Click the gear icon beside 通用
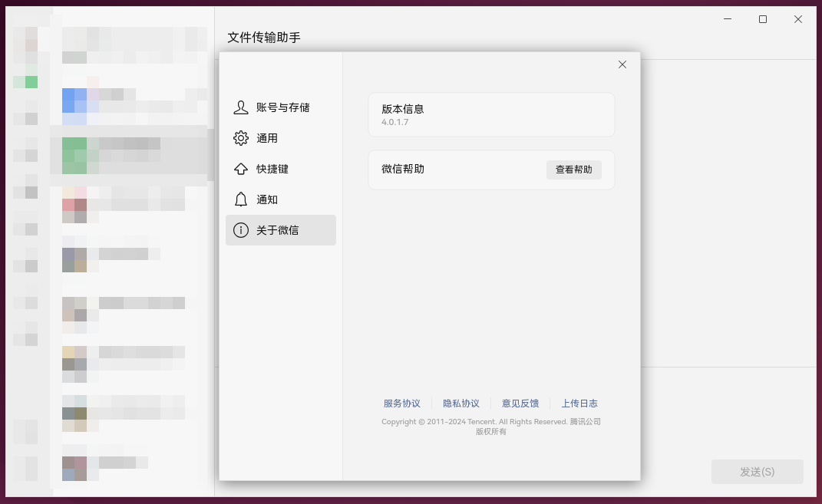 pyautogui.click(x=241, y=138)
